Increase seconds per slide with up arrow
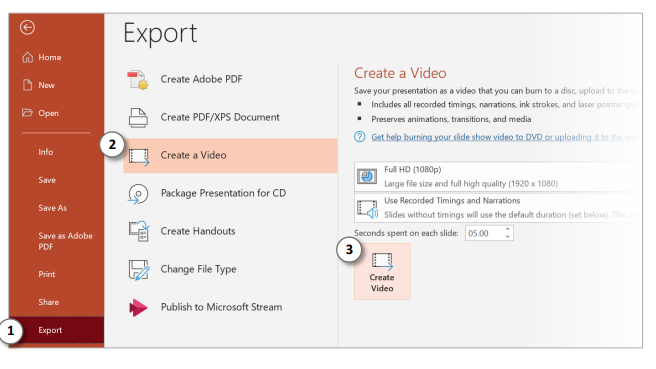 507,229
